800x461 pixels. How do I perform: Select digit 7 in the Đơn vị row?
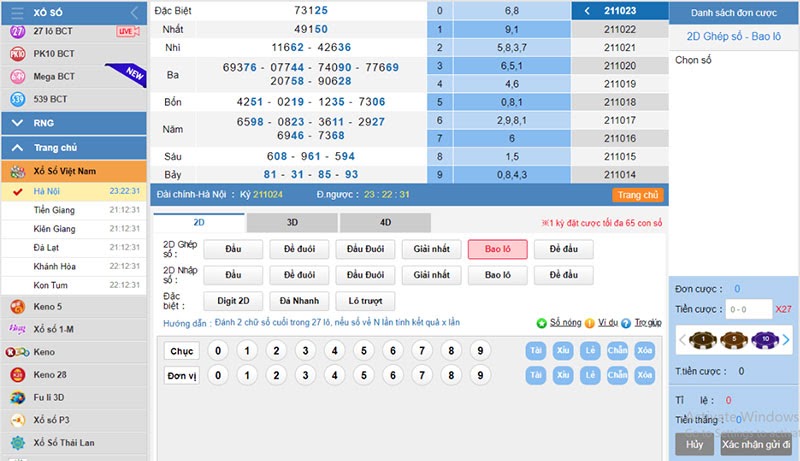pos(422,375)
